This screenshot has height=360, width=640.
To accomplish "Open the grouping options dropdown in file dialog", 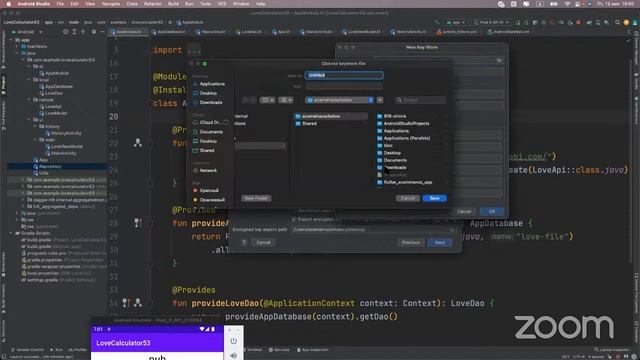I will click(285, 100).
